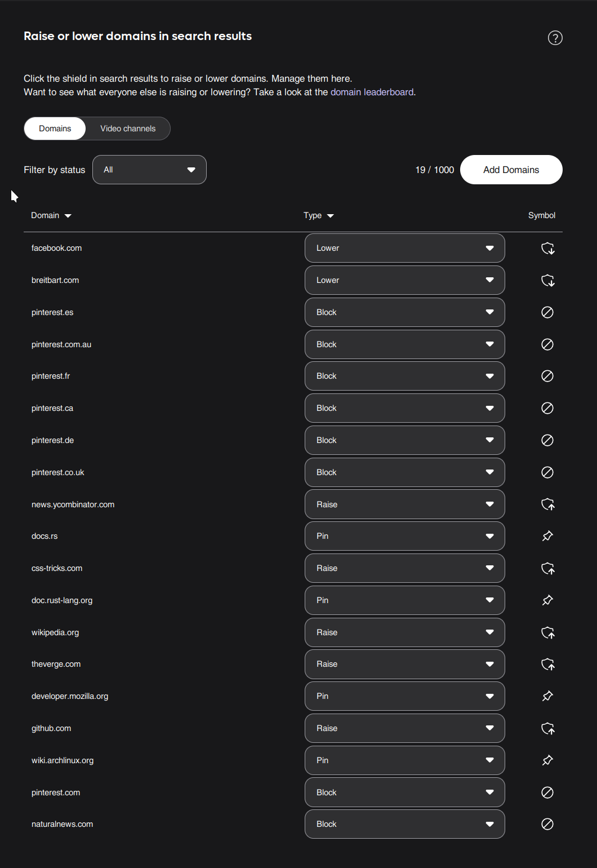
Task: Click raise shield symbol for css-tricks.com
Action: (x=548, y=569)
